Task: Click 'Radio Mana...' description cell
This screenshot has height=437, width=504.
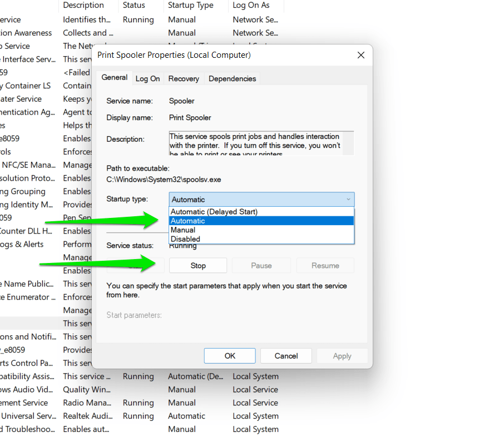Action: [x=87, y=403]
